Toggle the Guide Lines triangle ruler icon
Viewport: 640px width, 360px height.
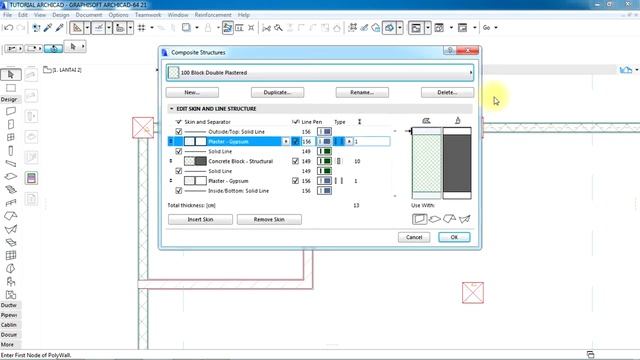click(x=77, y=28)
